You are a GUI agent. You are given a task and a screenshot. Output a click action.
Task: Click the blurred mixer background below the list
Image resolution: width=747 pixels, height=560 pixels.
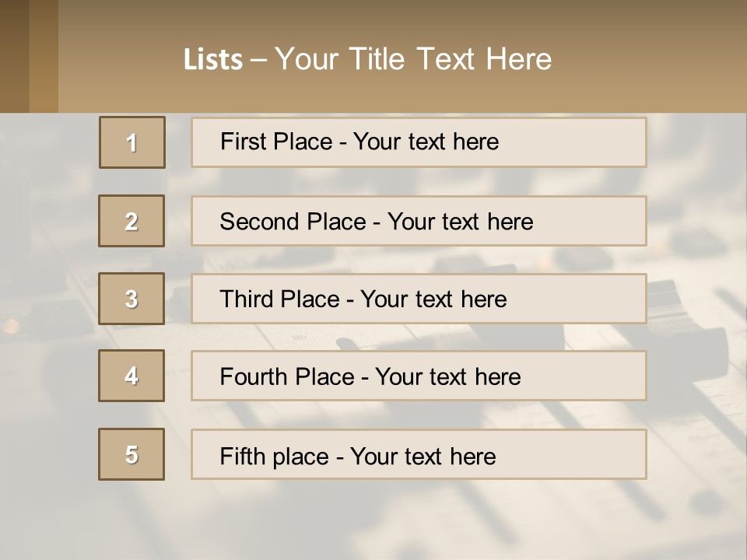pyautogui.click(x=373, y=521)
